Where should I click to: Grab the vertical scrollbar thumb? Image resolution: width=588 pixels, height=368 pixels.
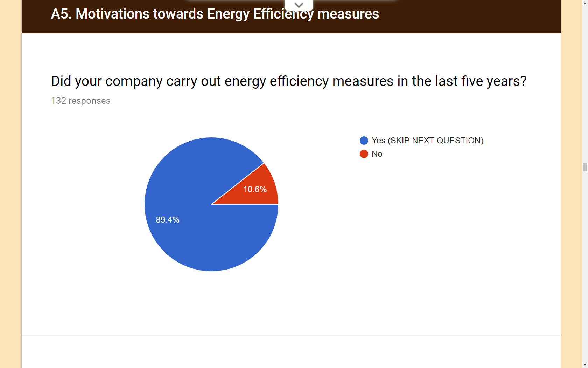[585, 167]
